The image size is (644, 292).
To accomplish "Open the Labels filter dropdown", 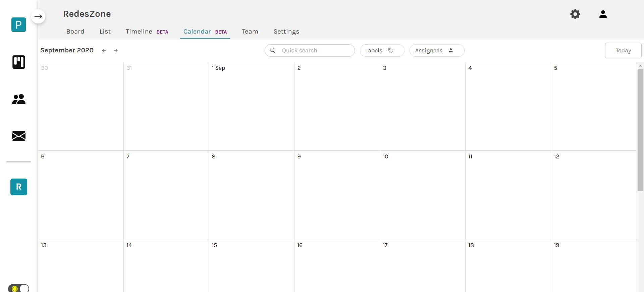I will coord(382,50).
